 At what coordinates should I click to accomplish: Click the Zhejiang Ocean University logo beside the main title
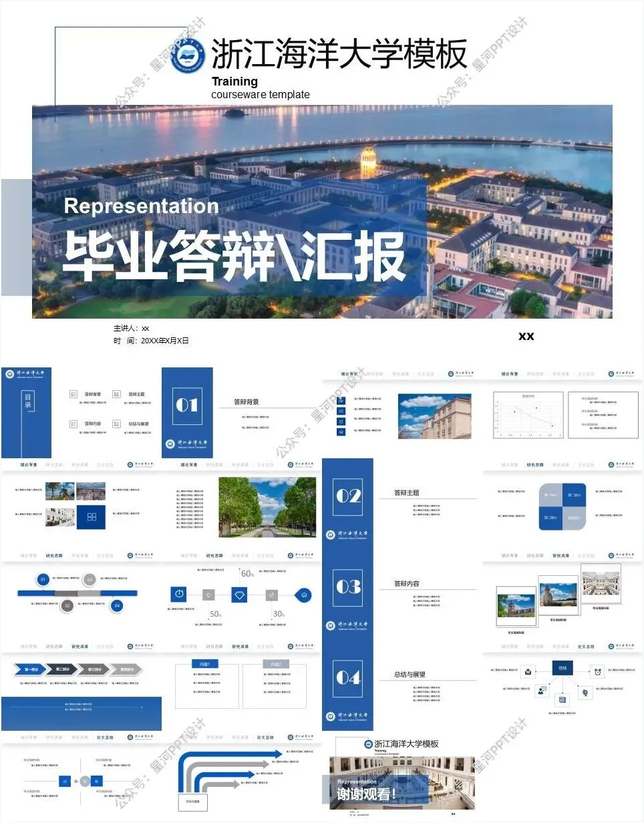(x=187, y=55)
